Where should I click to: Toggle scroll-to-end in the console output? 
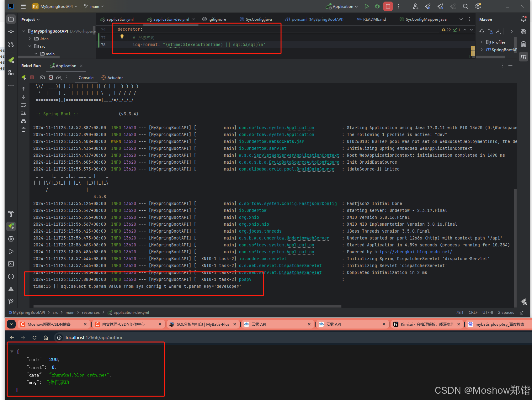[x=23, y=113]
